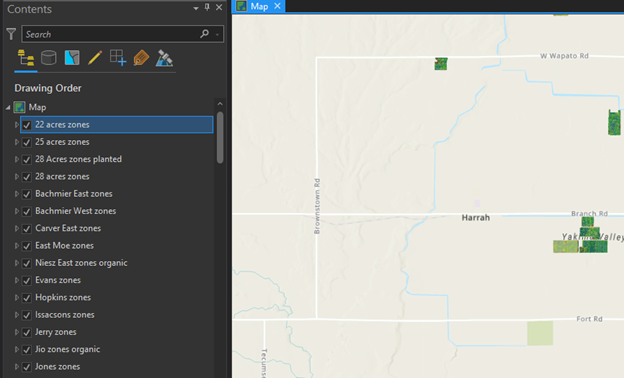Select the 22 acres zones layer
The height and width of the screenshot is (378, 624).
pyautogui.click(x=117, y=125)
